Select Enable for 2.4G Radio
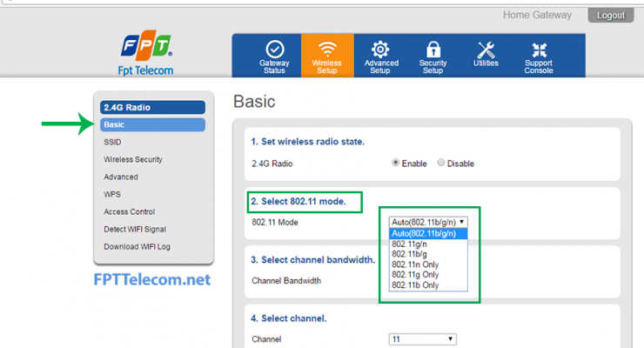The width and height of the screenshot is (644, 348). 395,163
